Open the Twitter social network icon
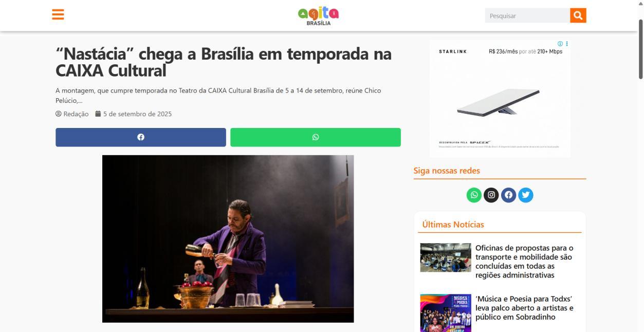The width and height of the screenshot is (644, 332). point(526,195)
